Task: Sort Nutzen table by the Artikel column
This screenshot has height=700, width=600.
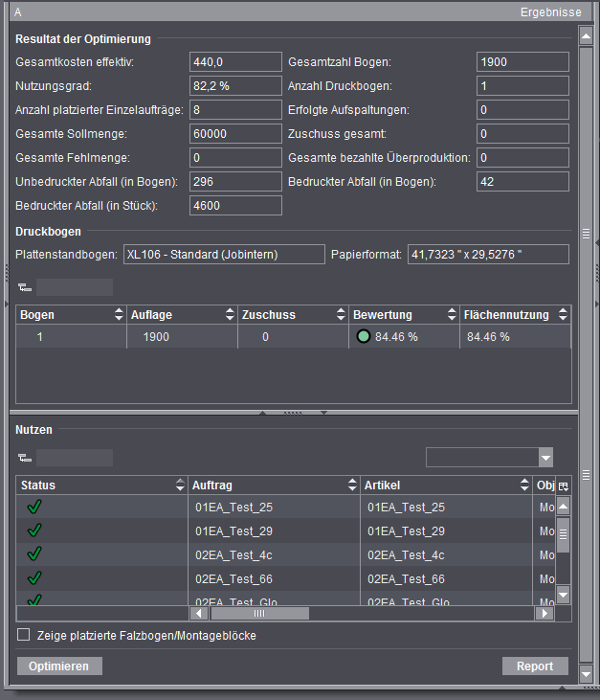Action: [x=524, y=485]
